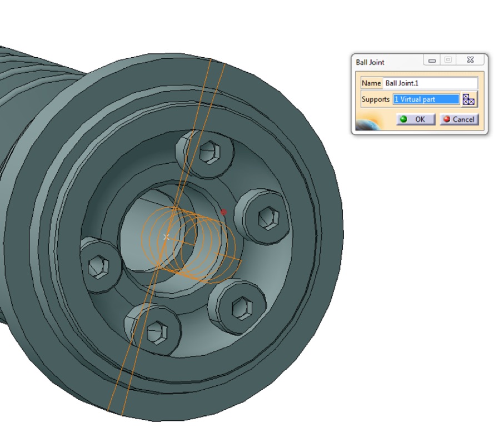Click the OK button in Ball Joint dialog

pos(416,119)
